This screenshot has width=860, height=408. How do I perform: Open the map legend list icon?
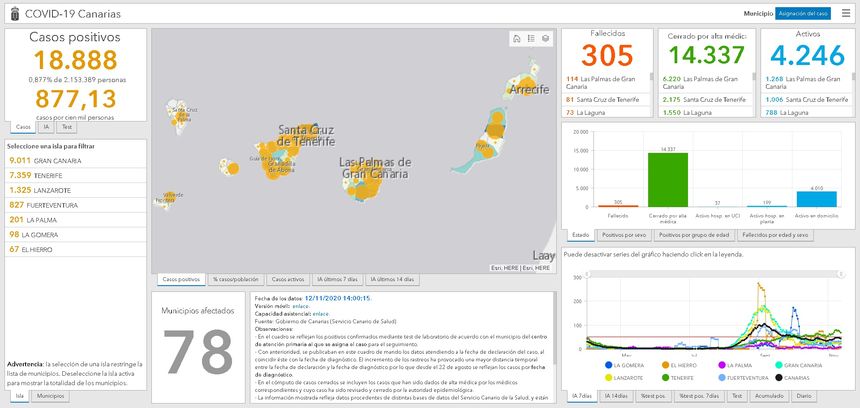[x=531, y=38]
